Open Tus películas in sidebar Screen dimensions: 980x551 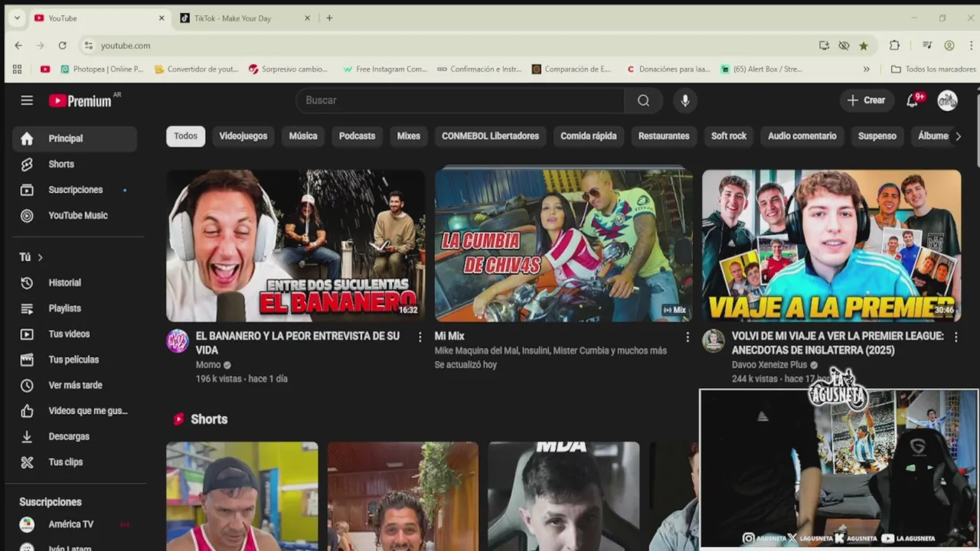pyautogui.click(x=74, y=360)
